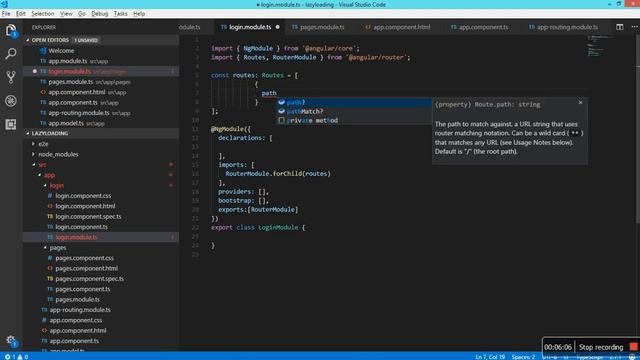Open login.component.ts file

coord(81,227)
